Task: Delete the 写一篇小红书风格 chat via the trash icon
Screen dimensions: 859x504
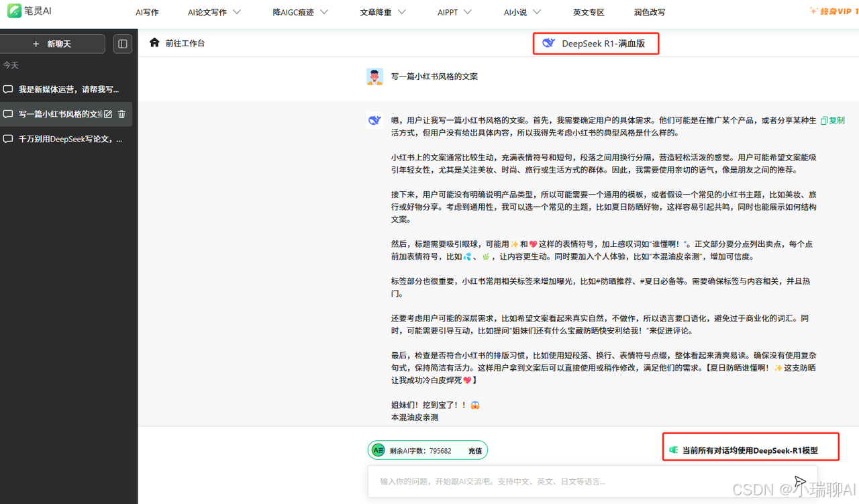Action: click(x=121, y=114)
